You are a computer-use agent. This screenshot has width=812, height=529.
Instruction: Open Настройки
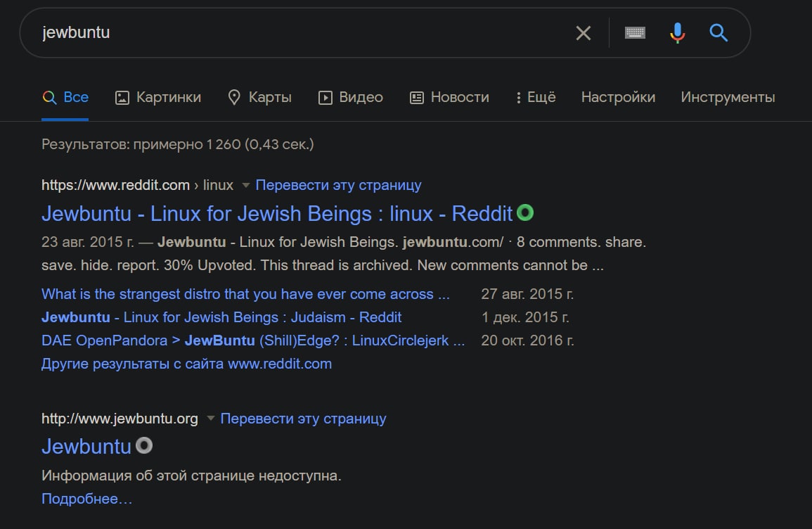(x=619, y=97)
